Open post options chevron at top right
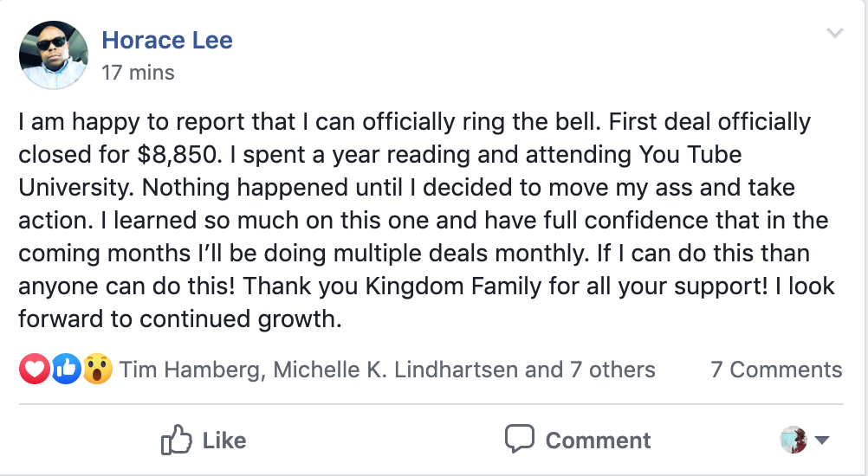This screenshot has height=476, width=868. 835,35
